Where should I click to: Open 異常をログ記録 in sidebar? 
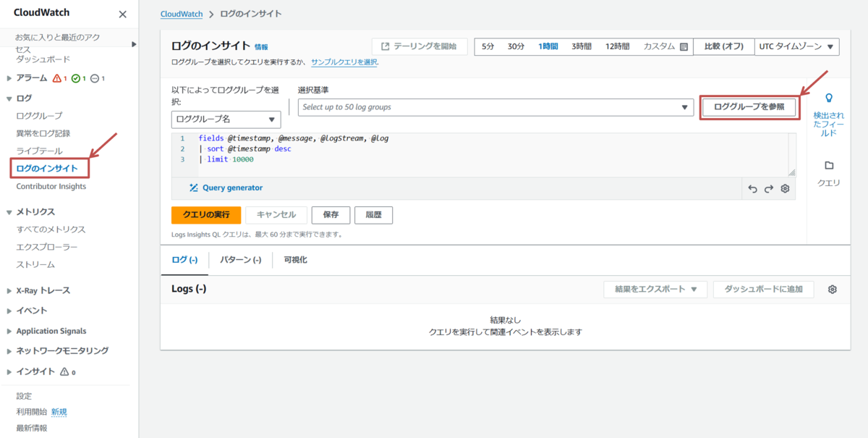tap(43, 133)
